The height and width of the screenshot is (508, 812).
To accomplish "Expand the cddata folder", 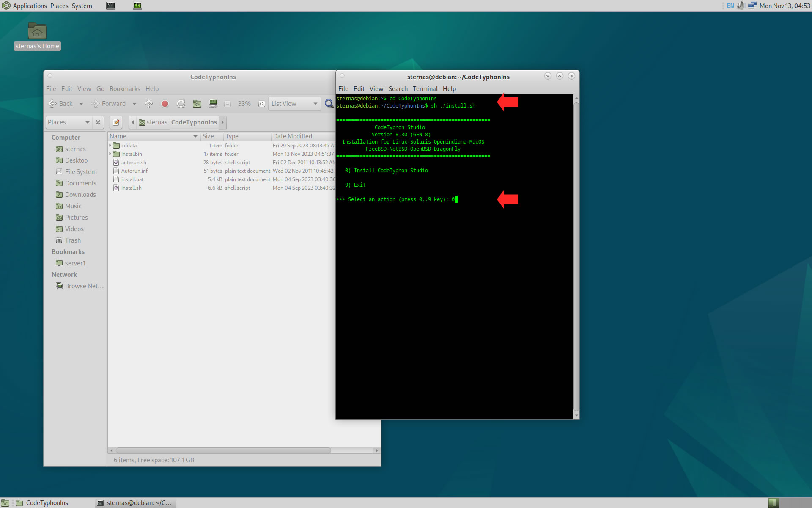I will point(110,146).
